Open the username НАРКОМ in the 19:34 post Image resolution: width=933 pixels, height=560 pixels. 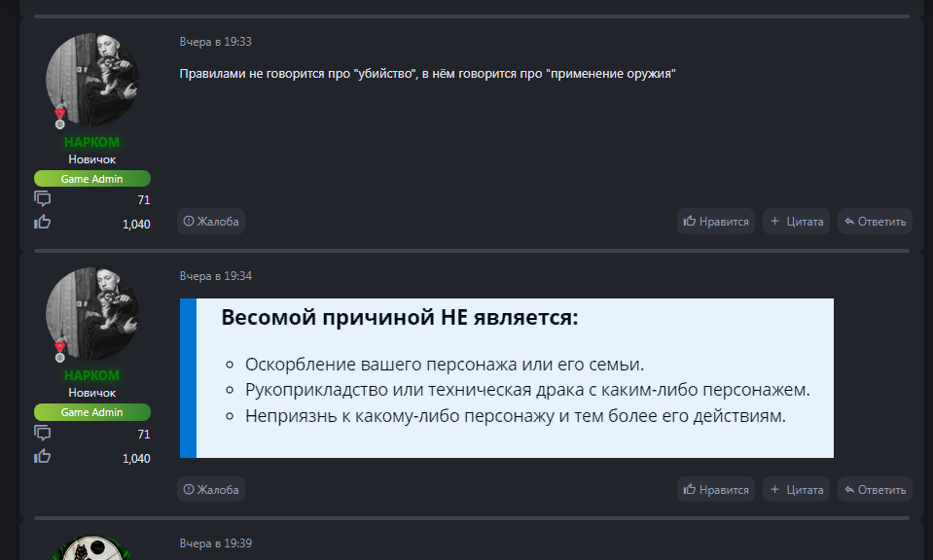(x=92, y=376)
